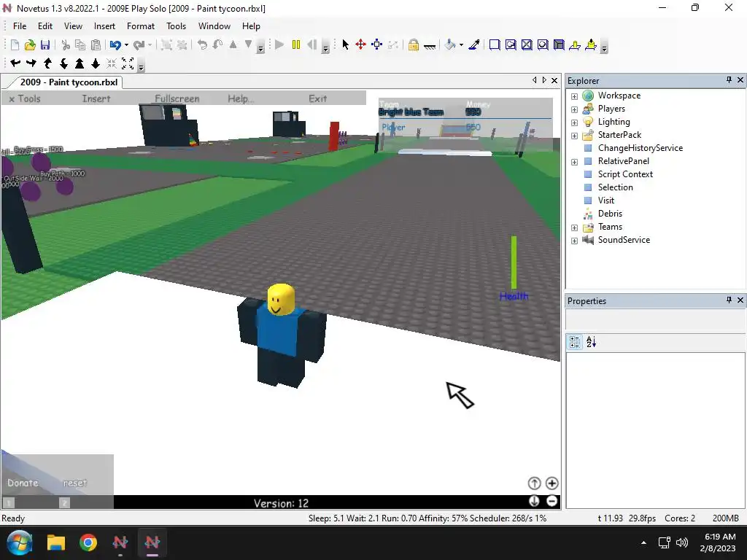747x560 pixels.
Task: Click the in-game camera zoom in plus
Action: click(x=551, y=483)
